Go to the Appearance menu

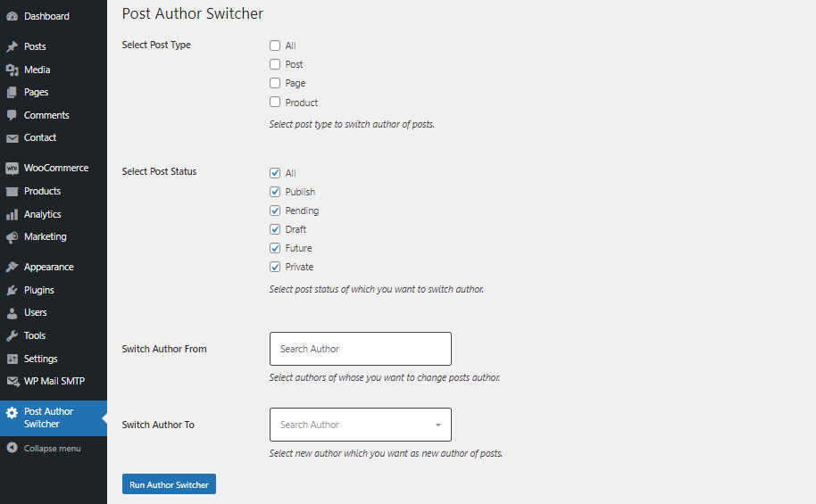[x=49, y=268]
